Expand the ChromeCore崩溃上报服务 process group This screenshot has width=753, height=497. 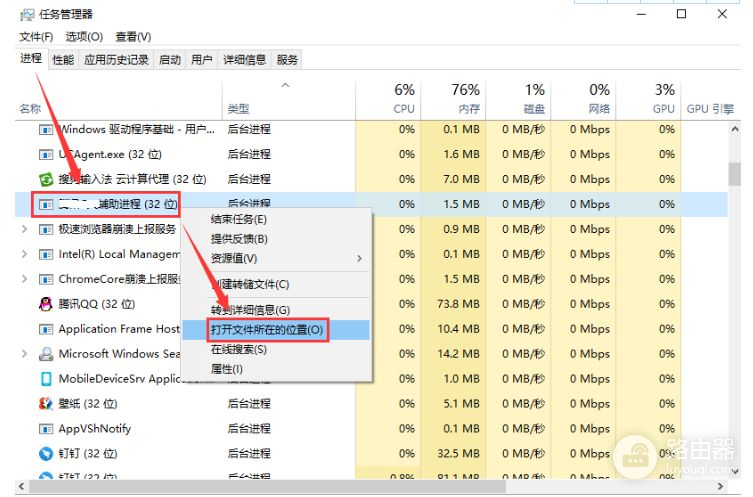tap(24, 279)
